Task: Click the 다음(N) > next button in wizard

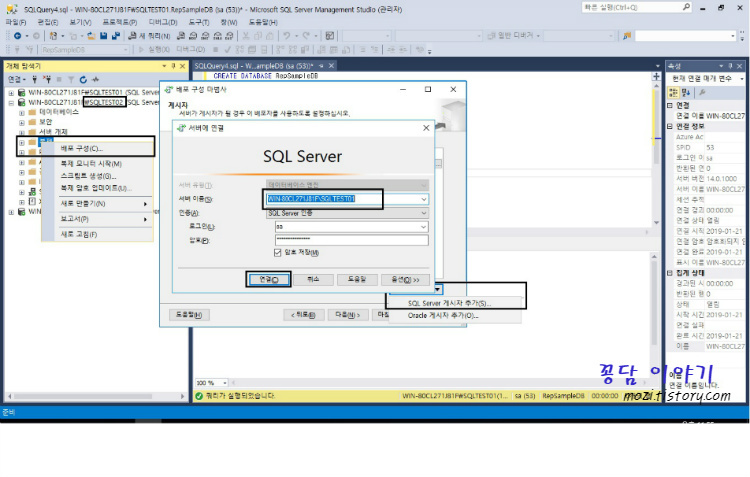Action: point(348,315)
